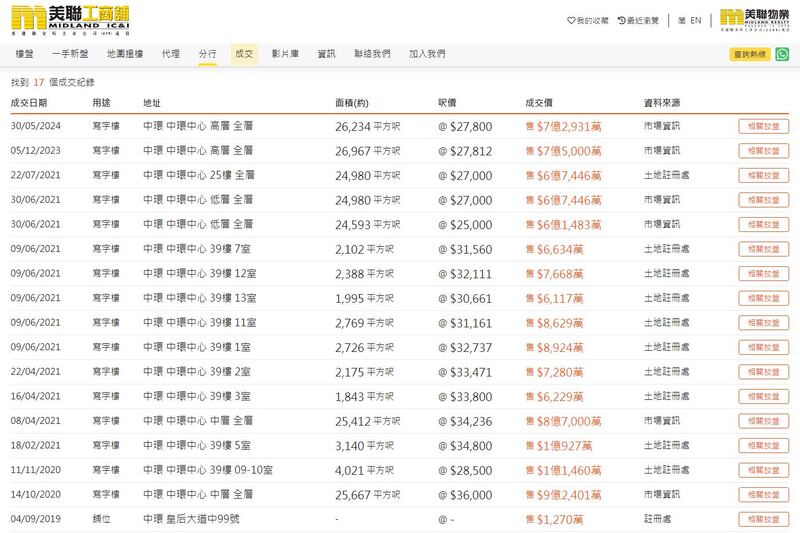
Task: Click related listings button for 39樓 09-10室 row
Action: (763, 470)
